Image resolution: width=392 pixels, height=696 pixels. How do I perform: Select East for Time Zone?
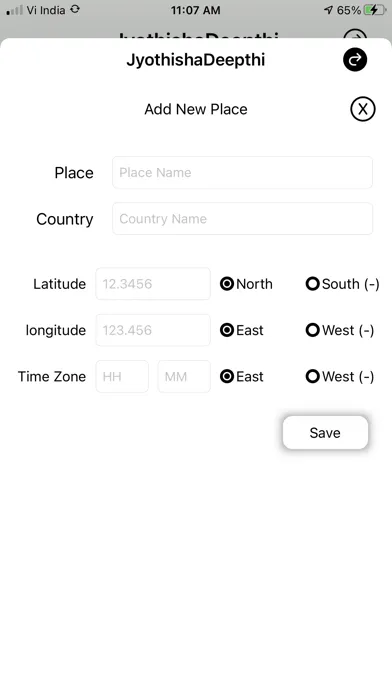click(226, 376)
